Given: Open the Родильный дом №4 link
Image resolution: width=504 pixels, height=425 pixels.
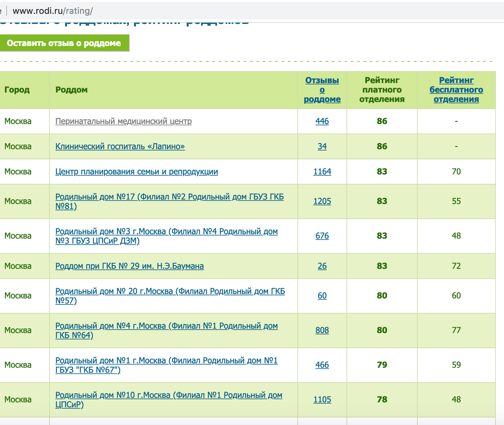Looking at the screenshot, I should [x=166, y=326].
